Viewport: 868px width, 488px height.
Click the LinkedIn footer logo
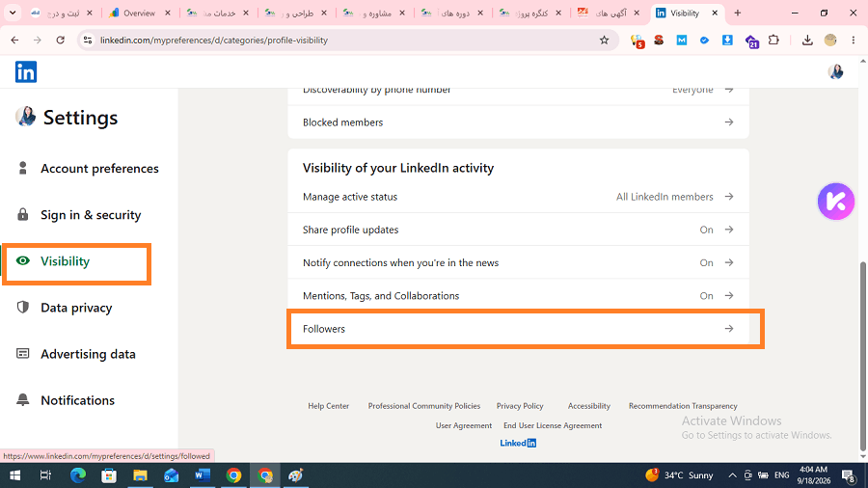(518, 443)
